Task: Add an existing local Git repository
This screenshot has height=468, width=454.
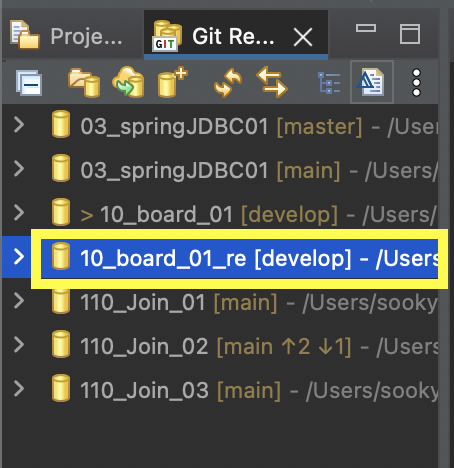Action: click(x=84, y=82)
